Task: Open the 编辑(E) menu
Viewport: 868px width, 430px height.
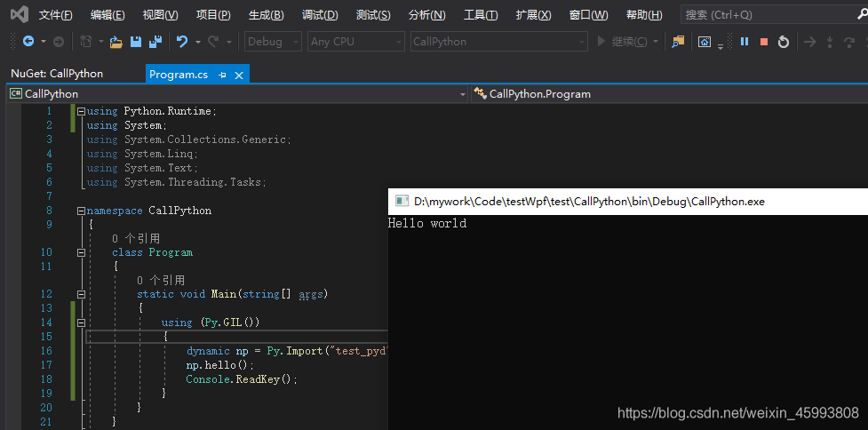Action: coord(108,15)
